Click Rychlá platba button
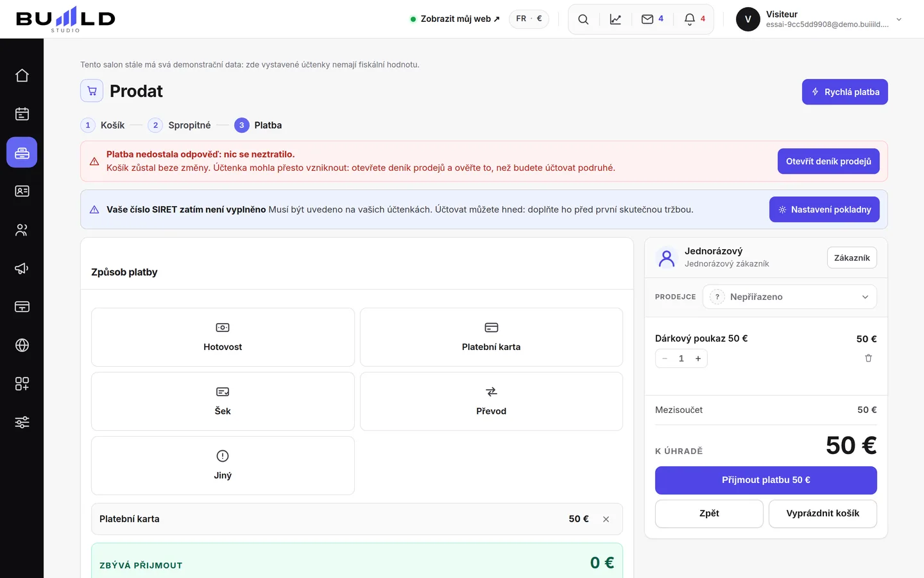The image size is (924, 578). click(x=845, y=92)
